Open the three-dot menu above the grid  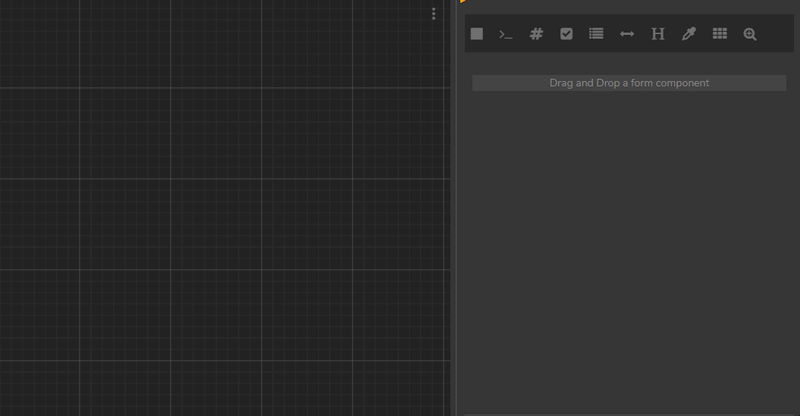coord(434,14)
